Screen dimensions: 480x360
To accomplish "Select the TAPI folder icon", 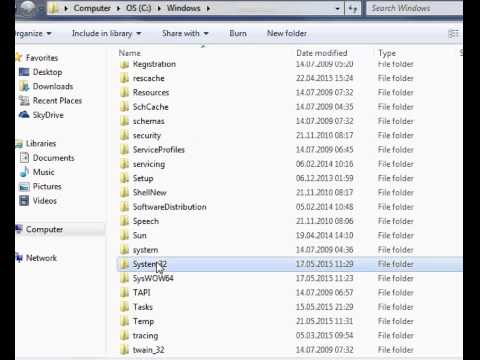I will (125, 293).
